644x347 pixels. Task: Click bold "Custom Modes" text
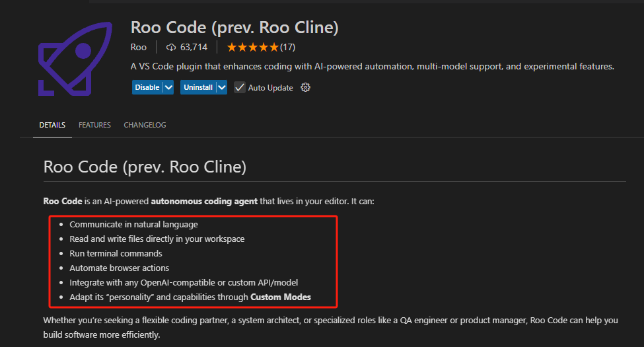tap(281, 297)
